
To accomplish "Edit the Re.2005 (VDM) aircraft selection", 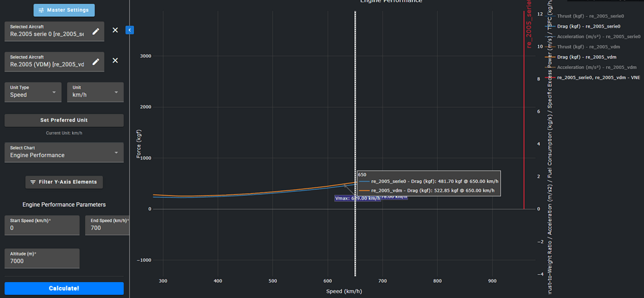I will [x=96, y=61].
